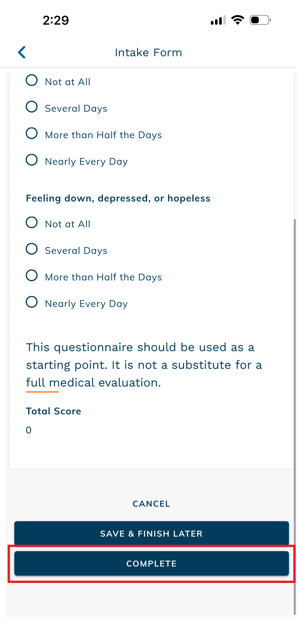The width and height of the screenshot is (297, 644).
Task: Select first question's 'Not at All' radio
Action: point(32,81)
